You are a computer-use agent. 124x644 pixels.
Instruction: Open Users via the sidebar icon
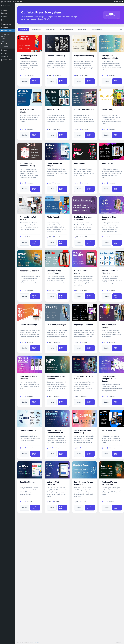pos(2,50)
